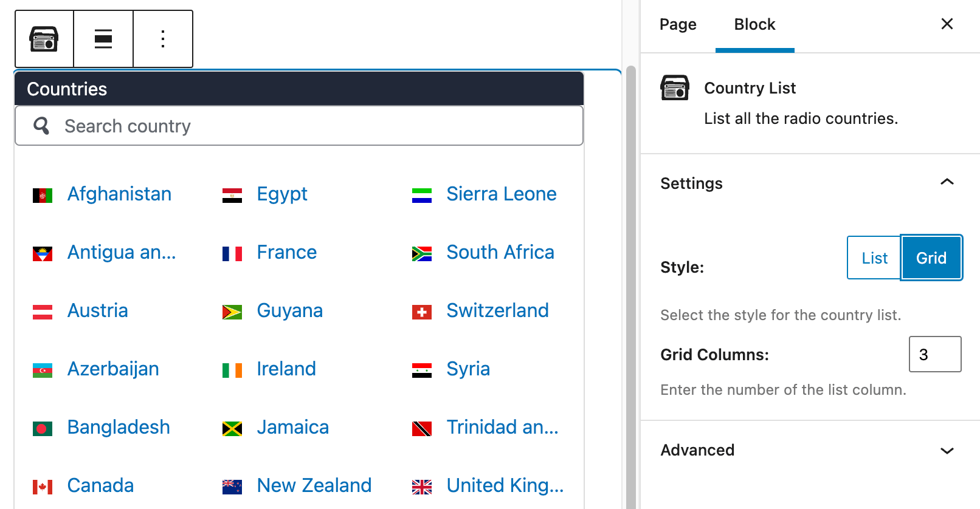980x509 pixels.
Task: Select the Grid style option
Action: [931, 258]
